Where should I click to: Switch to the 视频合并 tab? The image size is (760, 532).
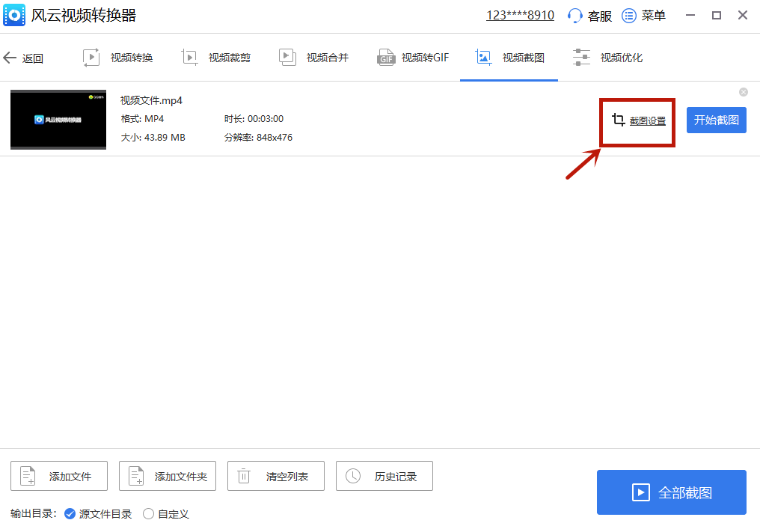(314, 58)
